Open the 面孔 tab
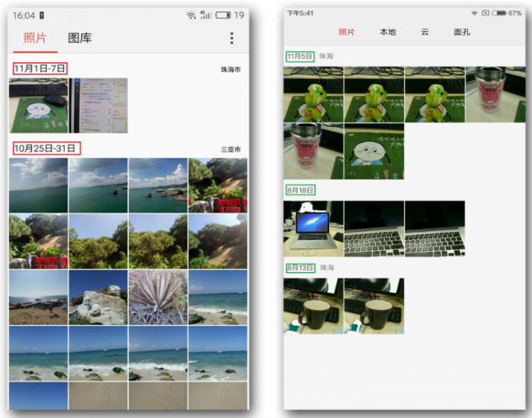Viewport: 532px width, 418px height. pyautogui.click(x=462, y=32)
